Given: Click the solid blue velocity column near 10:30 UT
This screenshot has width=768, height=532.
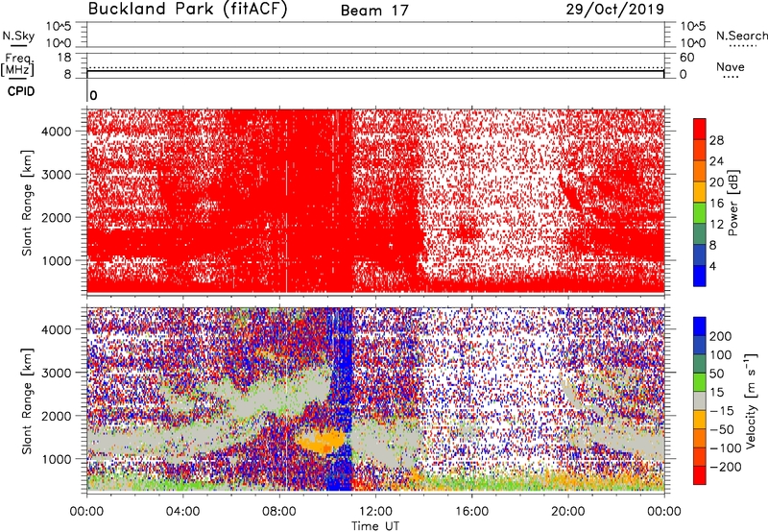Looking at the screenshot, I should [342, 401].
